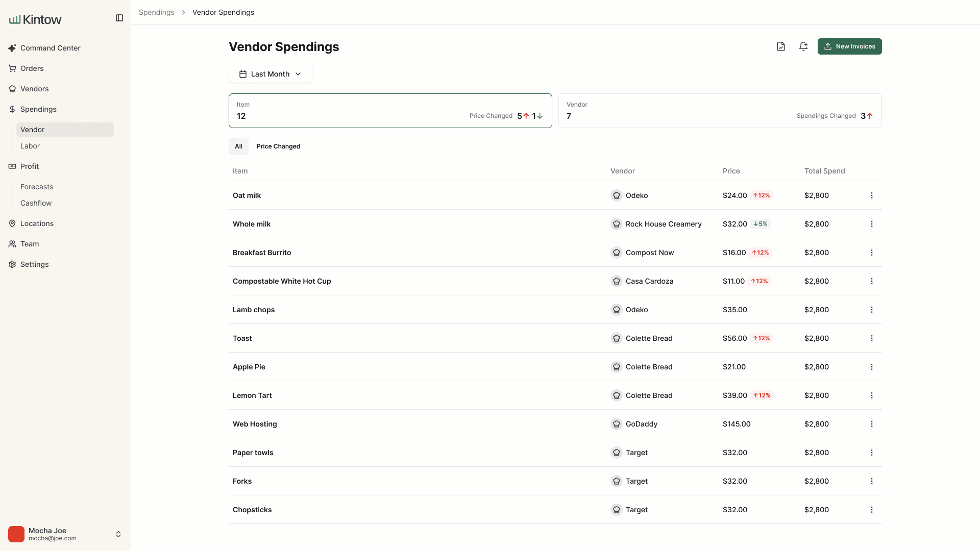Viewport: 980px width, 551px height.
Task: Expand Mocha Joe account switcher
Action: click(118, 534)
